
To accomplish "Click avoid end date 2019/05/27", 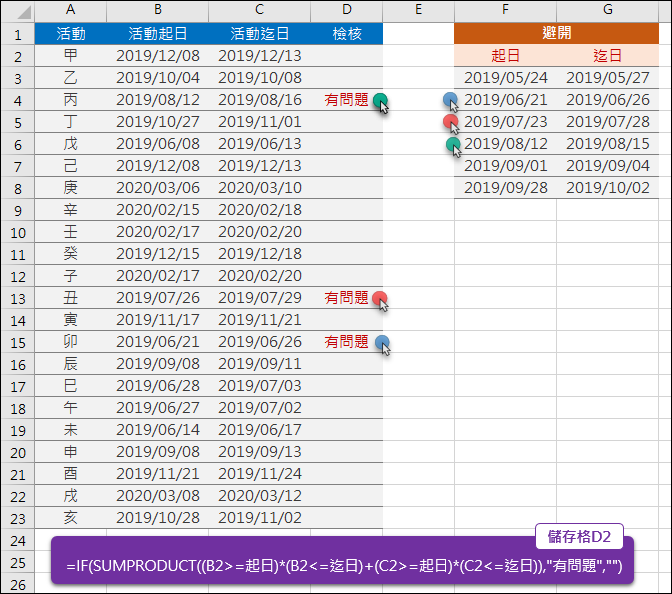I will (x=607, y=78).
